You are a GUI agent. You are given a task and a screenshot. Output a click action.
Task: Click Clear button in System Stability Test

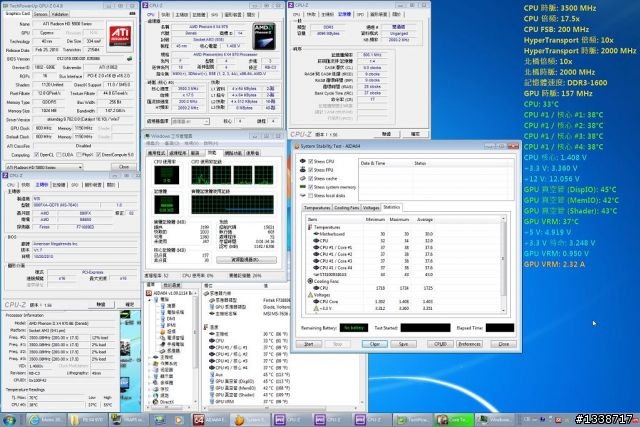pos(375,344)
